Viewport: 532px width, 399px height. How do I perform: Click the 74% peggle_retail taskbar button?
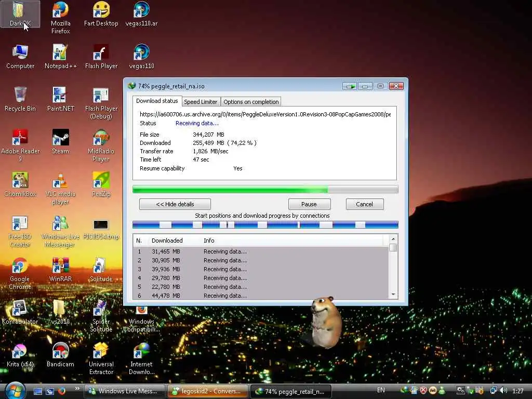[291, 391]
